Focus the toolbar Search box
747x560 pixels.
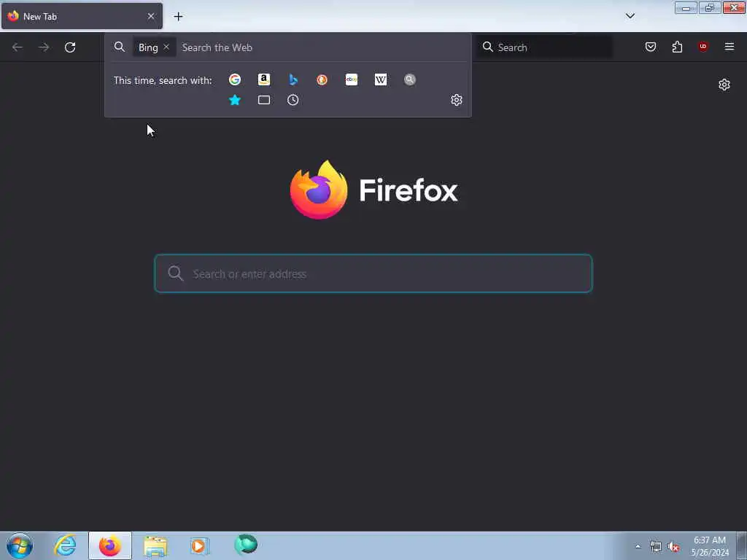544,47
